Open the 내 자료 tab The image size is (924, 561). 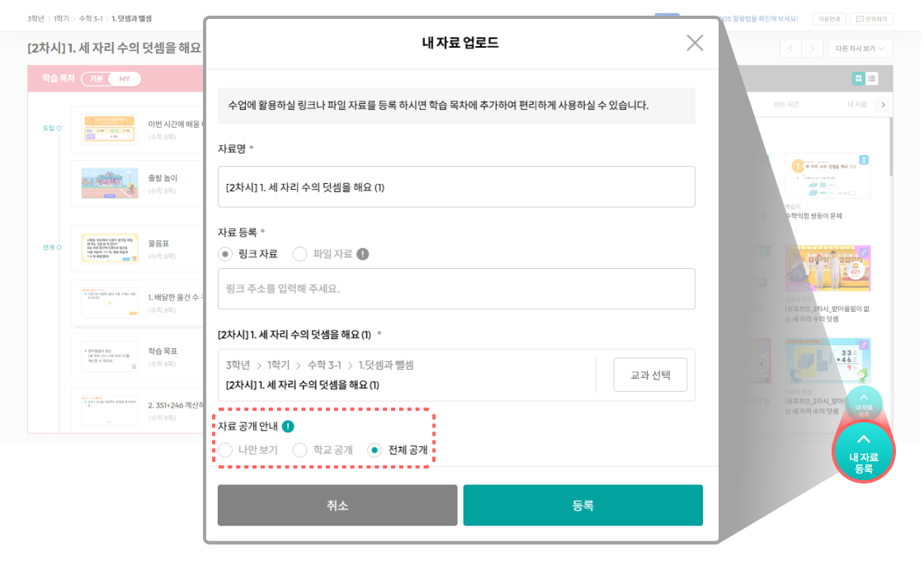pos(856,105)
